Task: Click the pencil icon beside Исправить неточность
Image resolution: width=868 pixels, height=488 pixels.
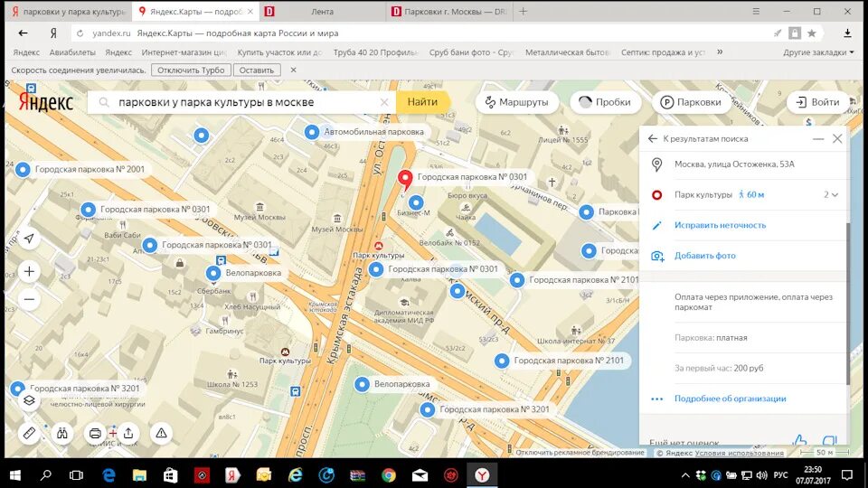Action: click(656, 225)
